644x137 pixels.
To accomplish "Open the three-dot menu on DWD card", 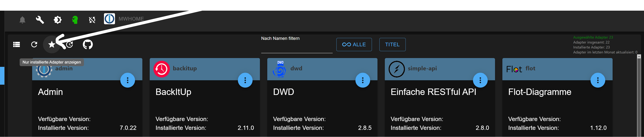I will click(362, 80).
